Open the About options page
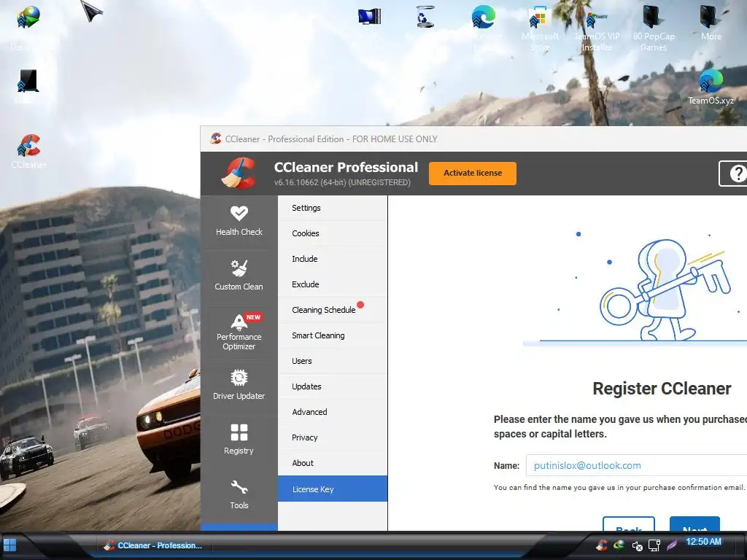 click(x=333, y=463)
